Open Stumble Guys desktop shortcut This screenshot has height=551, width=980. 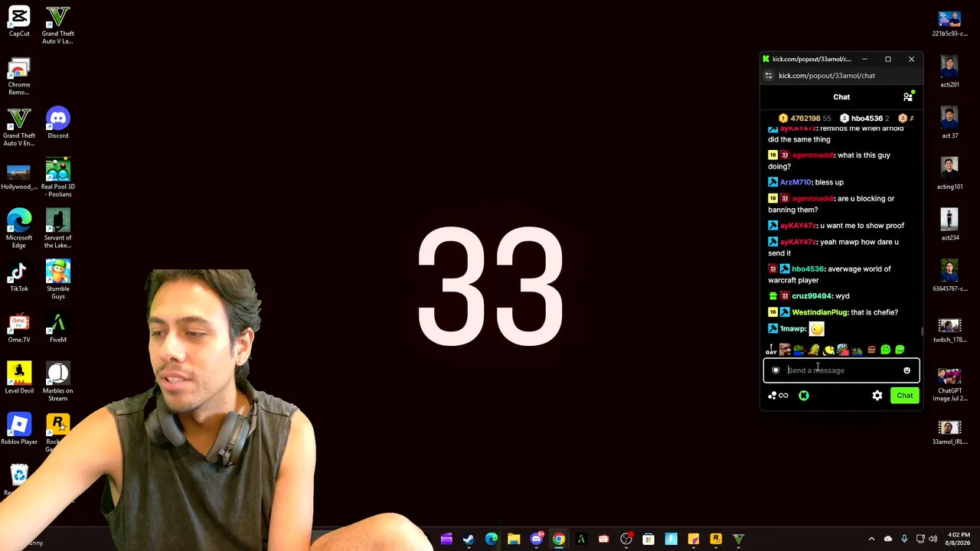(x=58, y=281)
